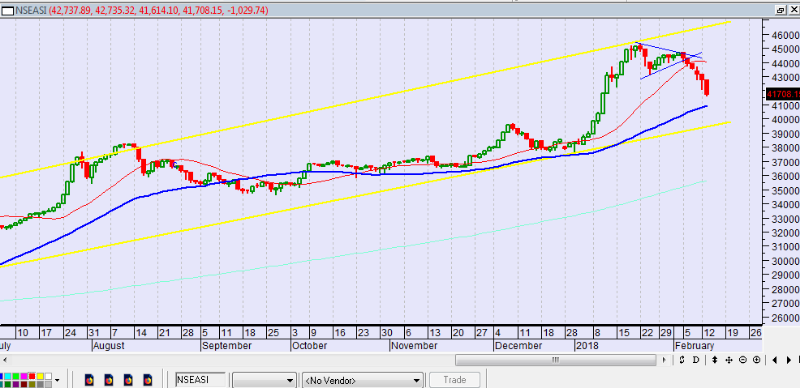Click the November month label
Screen dimensions: 800x388
coord(414,346)
